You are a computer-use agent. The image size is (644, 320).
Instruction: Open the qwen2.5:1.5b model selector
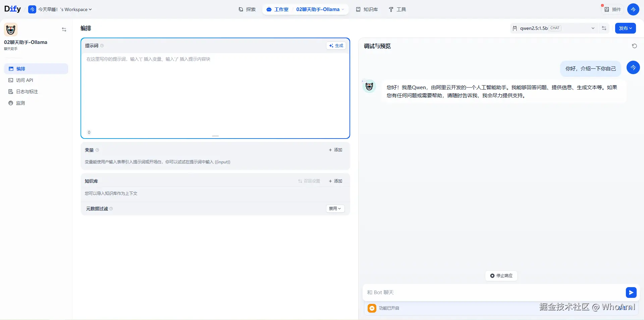[x=554, y=28]
